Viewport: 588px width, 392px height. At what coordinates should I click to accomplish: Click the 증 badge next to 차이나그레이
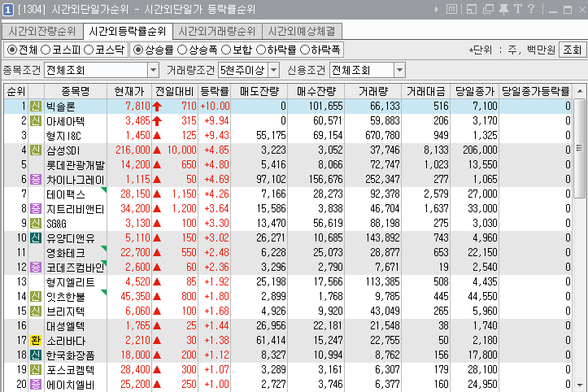36,179
